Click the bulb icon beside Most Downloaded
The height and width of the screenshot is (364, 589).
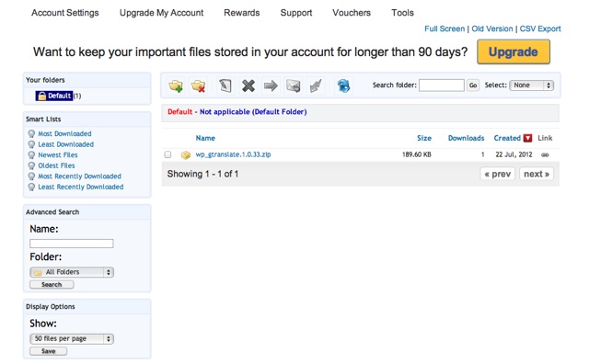coord(31,134)
